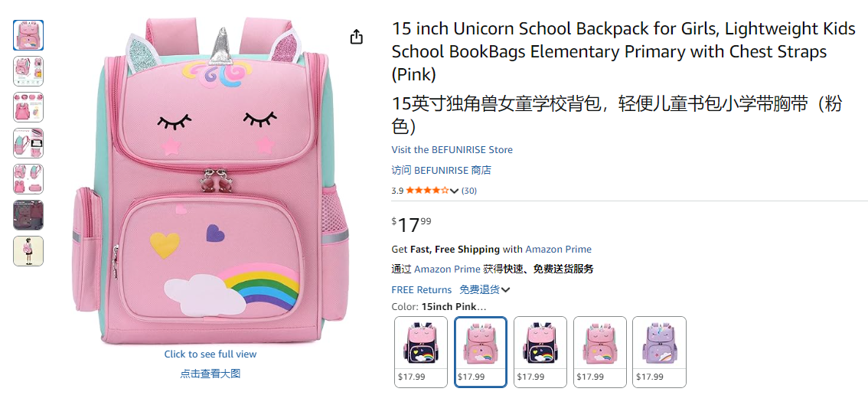Visit the BEFUNIRISE Store link
This screenshot has width=868, height=395.
452,150
